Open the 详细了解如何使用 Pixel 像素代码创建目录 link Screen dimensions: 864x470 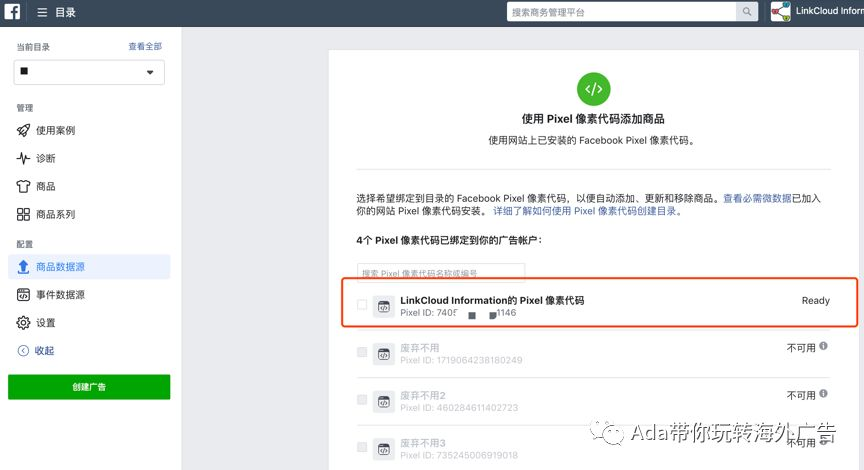tap(587, 211)
